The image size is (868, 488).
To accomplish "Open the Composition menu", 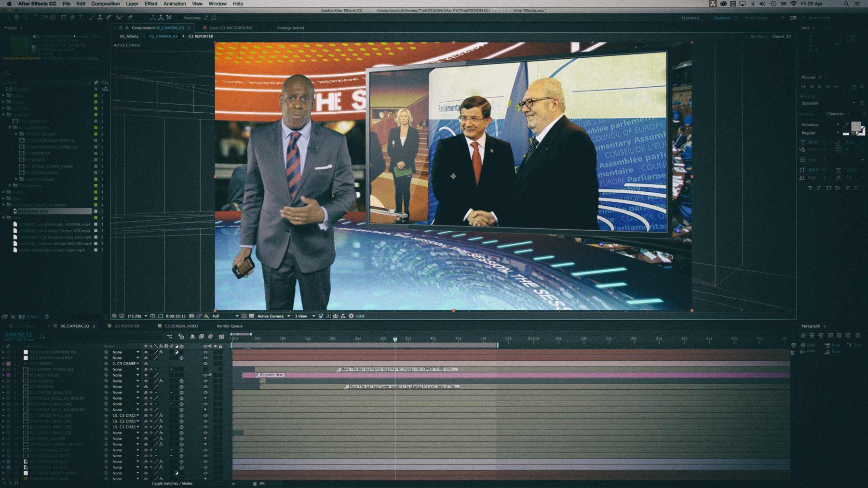I will [x=105, y=4].
